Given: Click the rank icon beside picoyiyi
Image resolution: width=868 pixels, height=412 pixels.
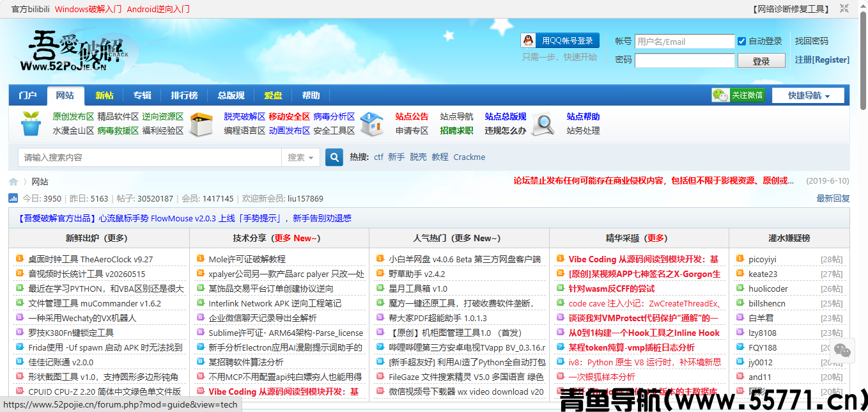Looking at the screenshot, I should (740, 259).
